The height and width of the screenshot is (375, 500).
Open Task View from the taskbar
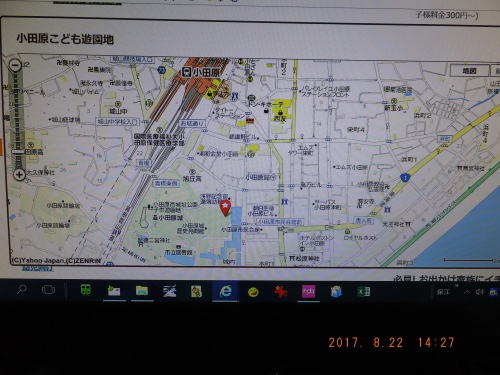click(x=48, y=290)
